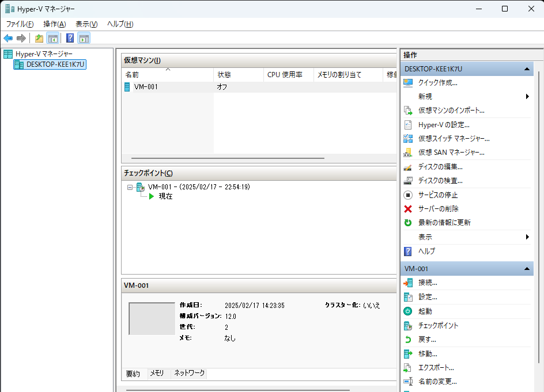Click the Hyper-V の設定... action link
Image resolution: width=544 pixels, height=392 pixels.
pos(444,125)
